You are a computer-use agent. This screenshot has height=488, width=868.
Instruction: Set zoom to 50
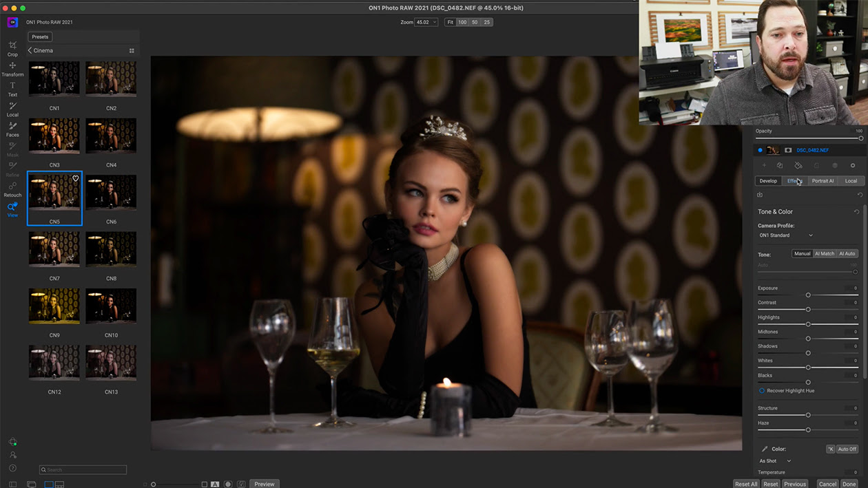[x=475, y=22]
